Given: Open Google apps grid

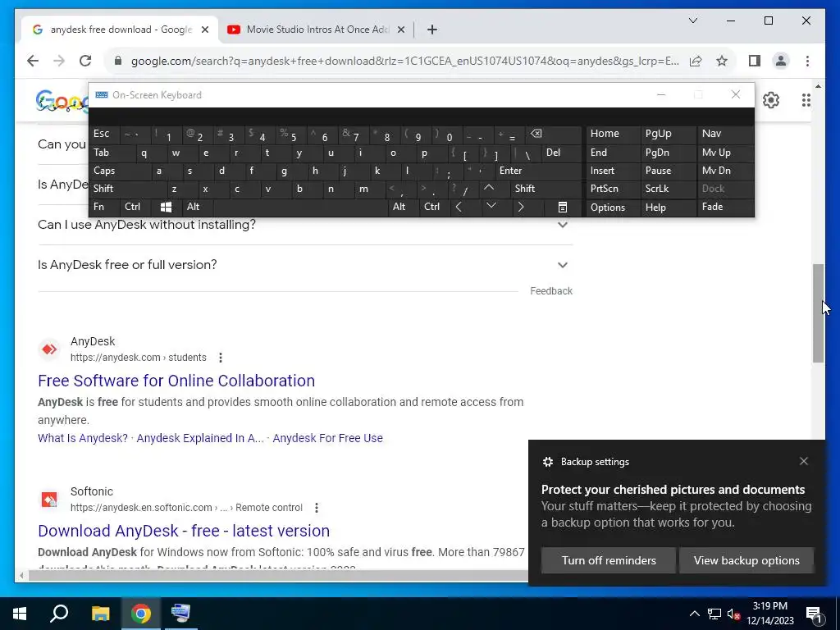Looking at the screenshot, I should pyautogui.click(x=806, y=99).
